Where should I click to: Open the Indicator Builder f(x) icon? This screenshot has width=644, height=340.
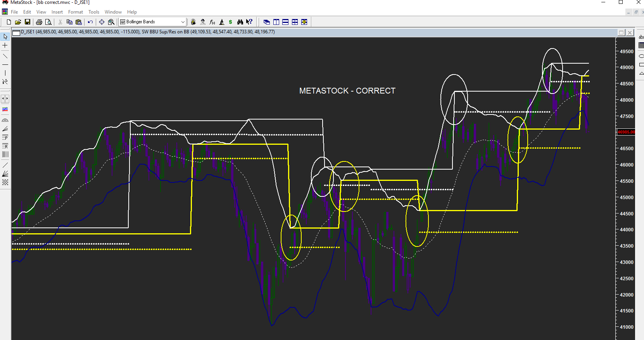pos(212,22)
